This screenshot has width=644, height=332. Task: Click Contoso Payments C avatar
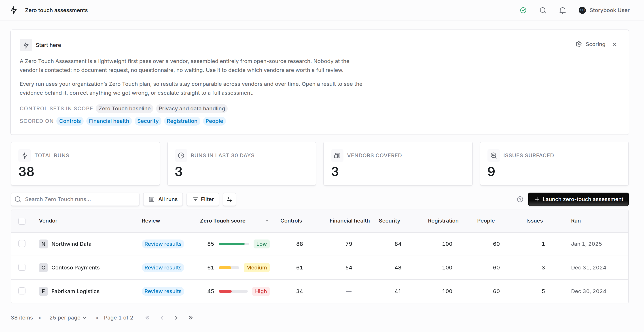[43, 268]
